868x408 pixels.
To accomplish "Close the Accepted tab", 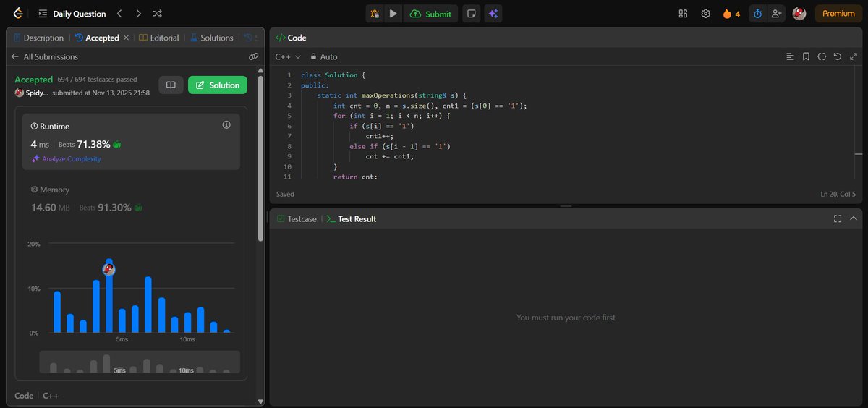I will coord(127,38).
